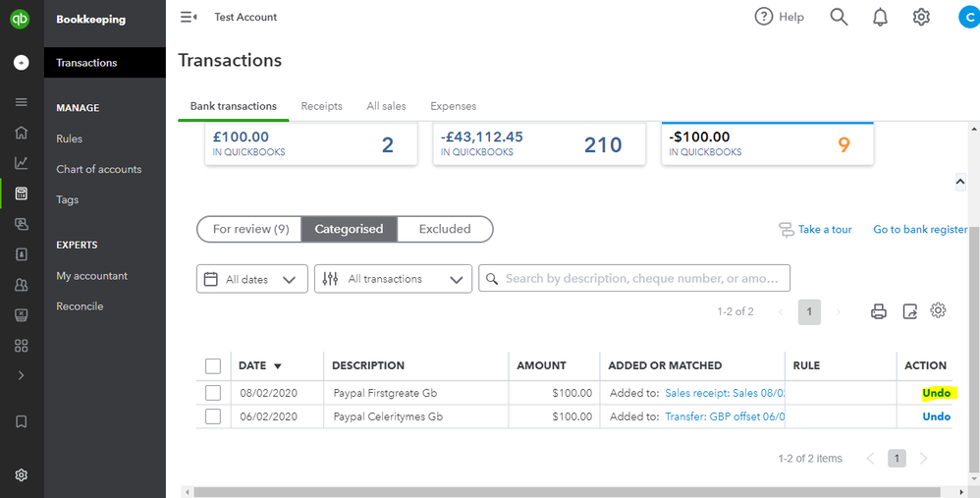980x498 pixels.
Task: Collapse the account cards with chevron
Action: [x=960, y=183]
